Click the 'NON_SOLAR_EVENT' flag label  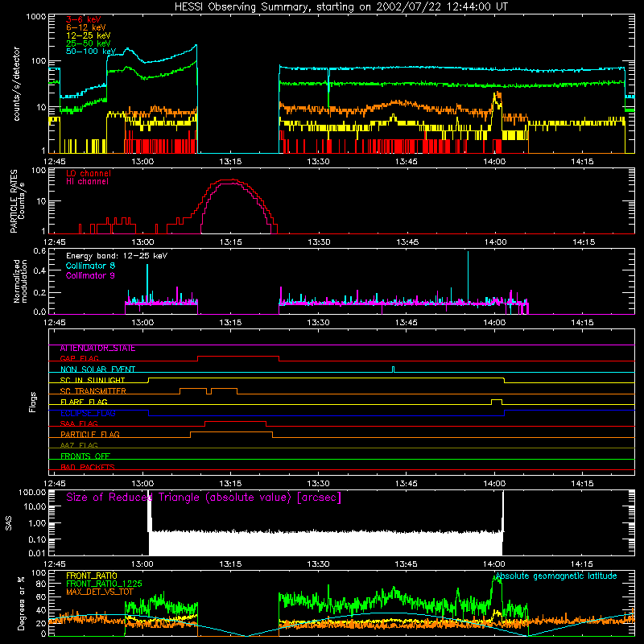(x=97, y=369)
